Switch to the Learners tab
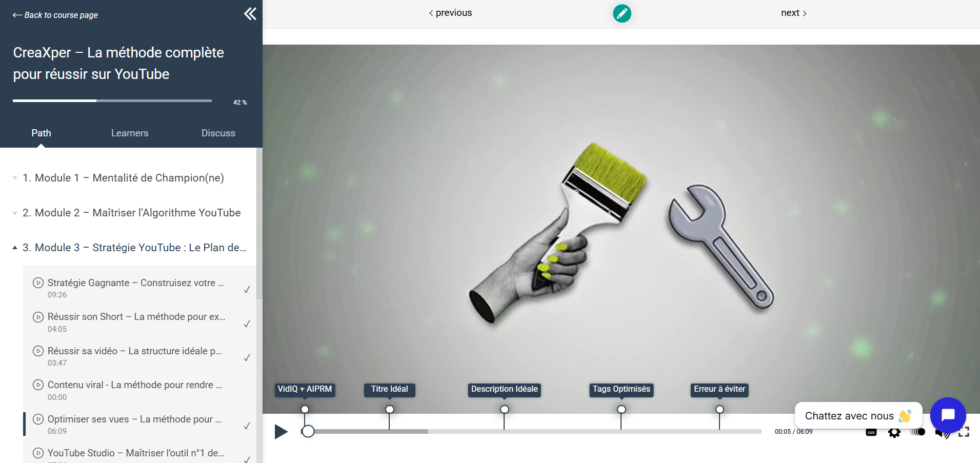Image resolution: width=980 pixels, height=463 pixels. (130, 133)
